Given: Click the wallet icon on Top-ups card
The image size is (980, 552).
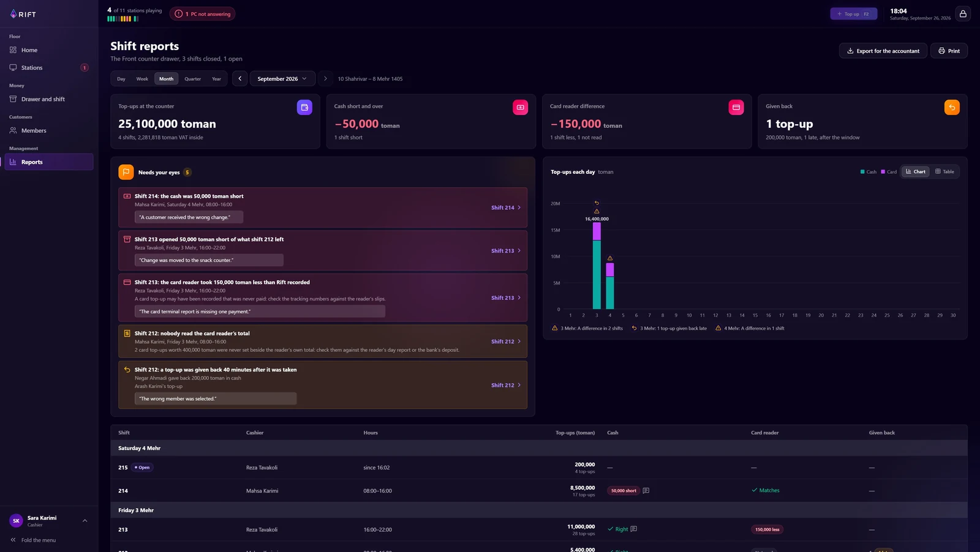Looking at the screenshot, I should pos(304,107).
